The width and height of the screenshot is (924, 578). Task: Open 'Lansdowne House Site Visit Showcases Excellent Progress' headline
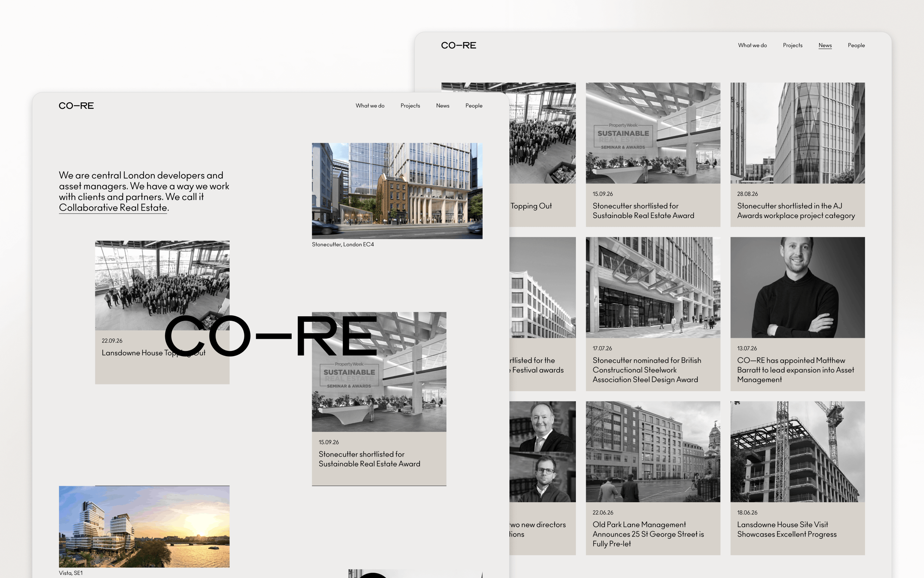787,530
